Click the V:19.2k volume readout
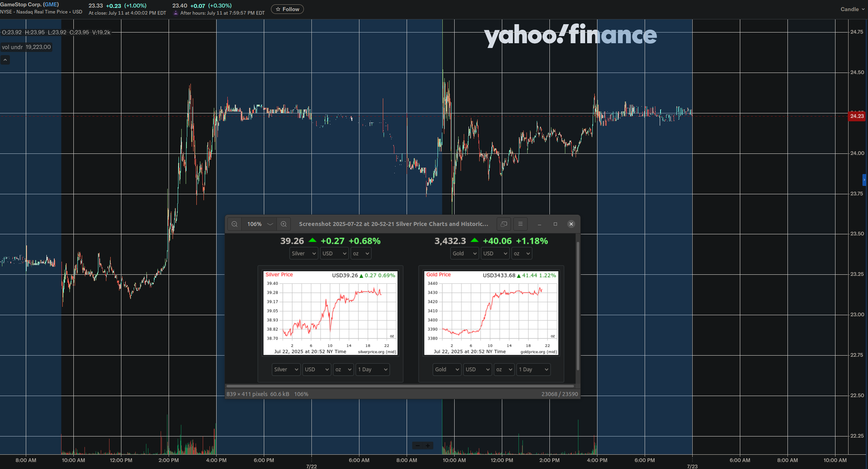The width and height of the screenshot is (868, 469). point(101,32)
